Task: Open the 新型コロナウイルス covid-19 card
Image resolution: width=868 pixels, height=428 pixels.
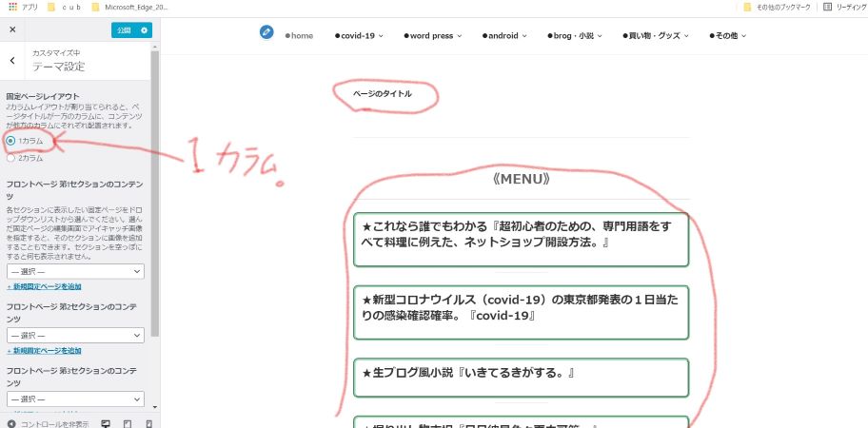Action: point(521,312)
